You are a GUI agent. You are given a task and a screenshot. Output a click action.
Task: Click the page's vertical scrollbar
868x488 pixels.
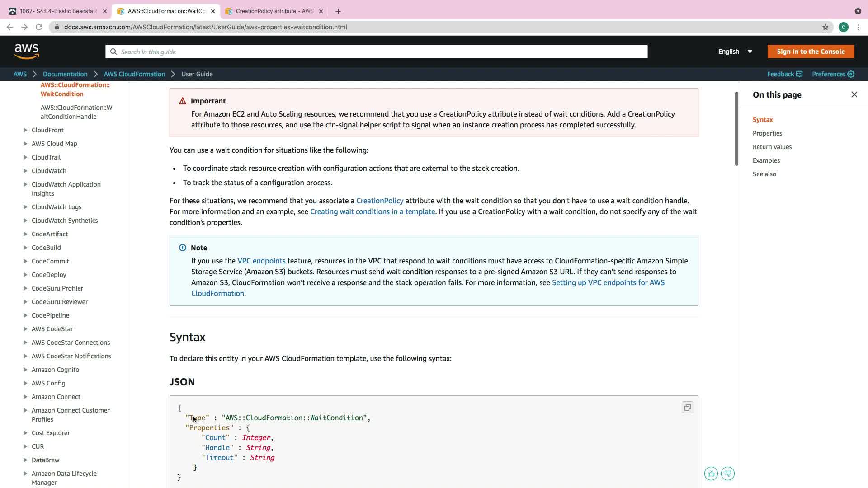[736, 129]
